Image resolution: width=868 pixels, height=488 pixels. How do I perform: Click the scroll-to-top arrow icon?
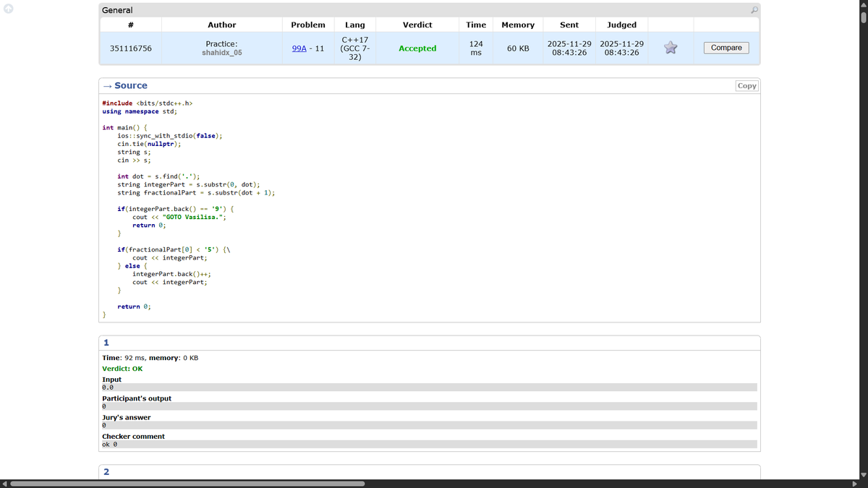click(7, 7)
